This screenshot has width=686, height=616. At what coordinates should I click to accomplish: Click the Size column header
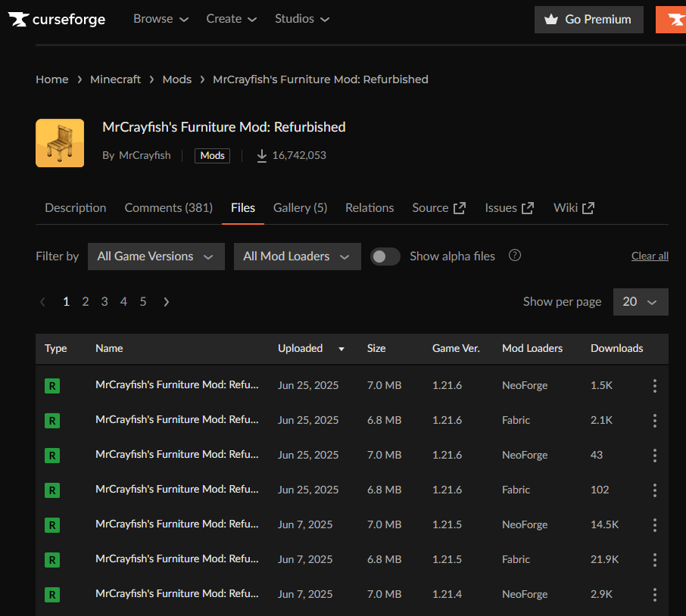click(x=376, y=348)
